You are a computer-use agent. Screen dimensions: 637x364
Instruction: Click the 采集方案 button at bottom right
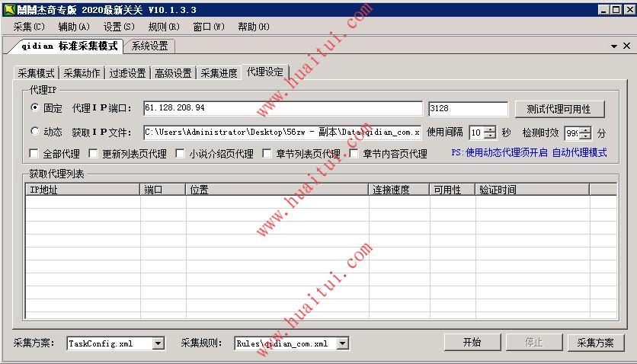coord(596,343)
